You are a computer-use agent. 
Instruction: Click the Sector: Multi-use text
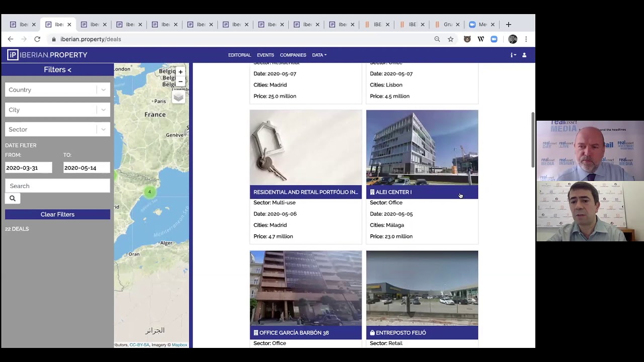coord(275,203)
